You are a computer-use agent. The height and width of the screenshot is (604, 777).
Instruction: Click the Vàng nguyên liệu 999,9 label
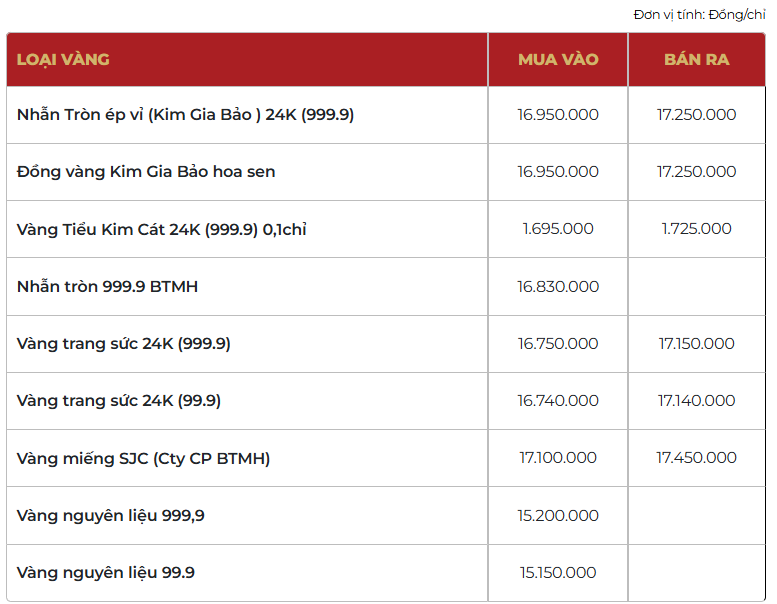[x=111, y=516]
